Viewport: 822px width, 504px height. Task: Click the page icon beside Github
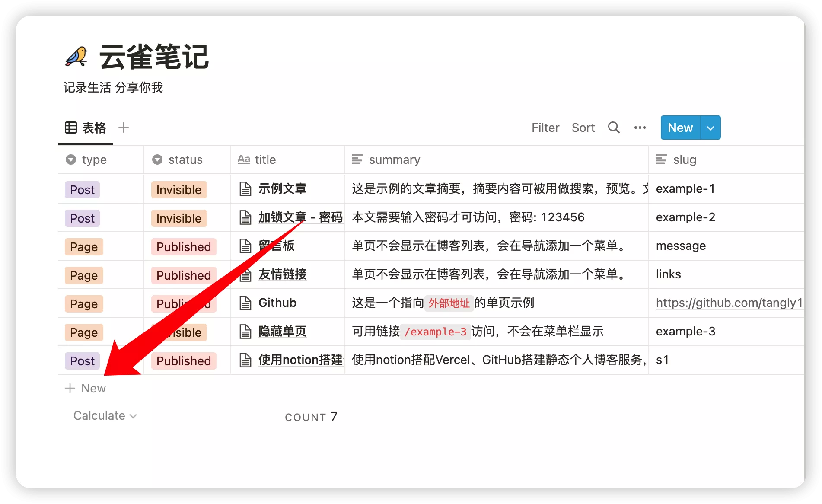coord(245,303)
